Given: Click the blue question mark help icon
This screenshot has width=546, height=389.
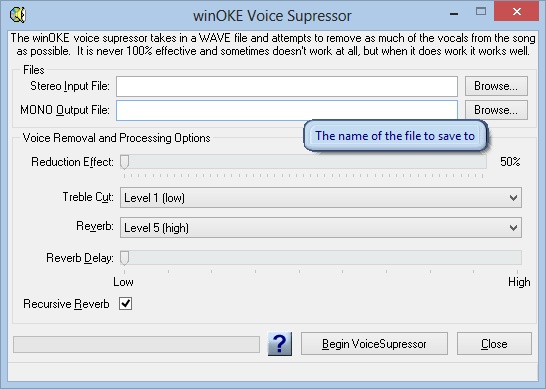Looking at the screenshot, I should [x=280, y=344].
